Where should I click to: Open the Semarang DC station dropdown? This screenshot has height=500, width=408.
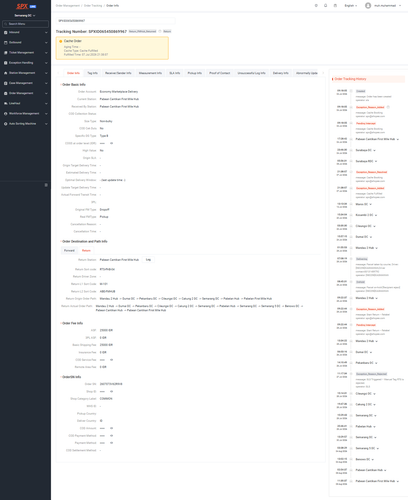[25, 16]
